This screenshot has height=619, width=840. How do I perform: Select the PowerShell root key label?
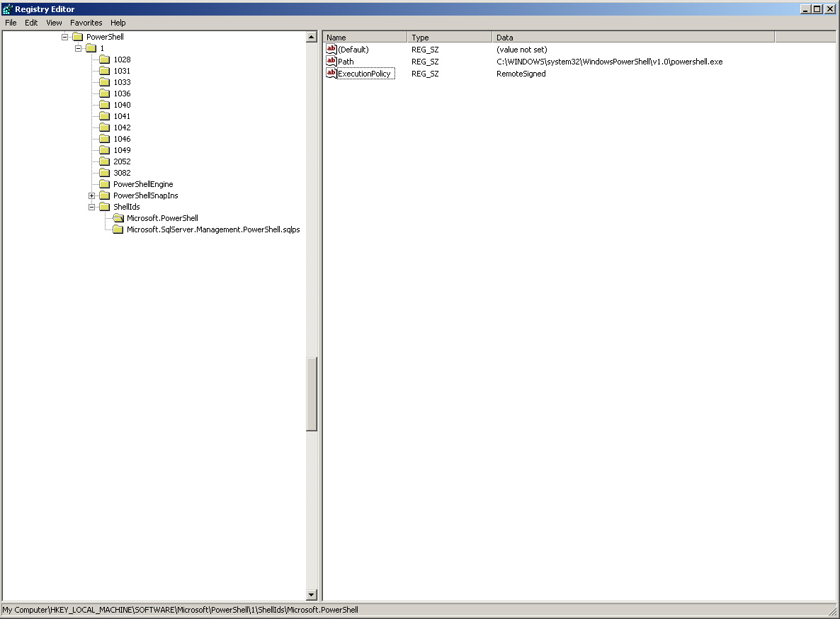(x=105, y=37)
